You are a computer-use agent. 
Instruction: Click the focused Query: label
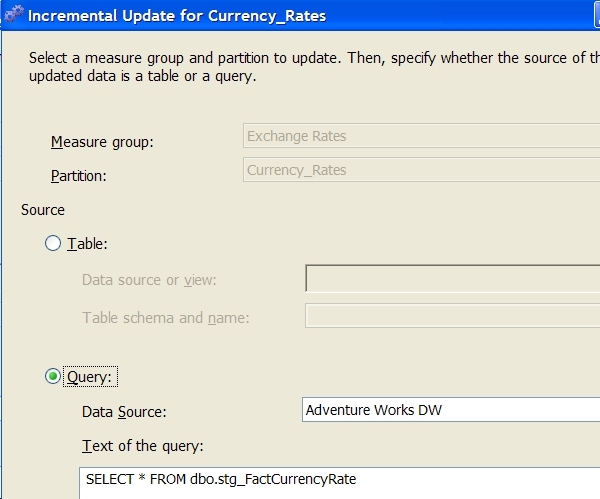[x=90, y=377]
